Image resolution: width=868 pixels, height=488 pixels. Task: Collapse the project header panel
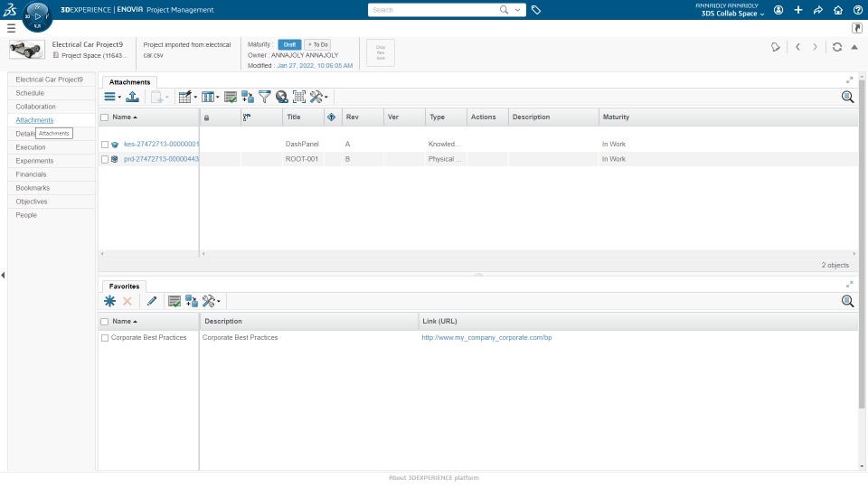point(854,47)
